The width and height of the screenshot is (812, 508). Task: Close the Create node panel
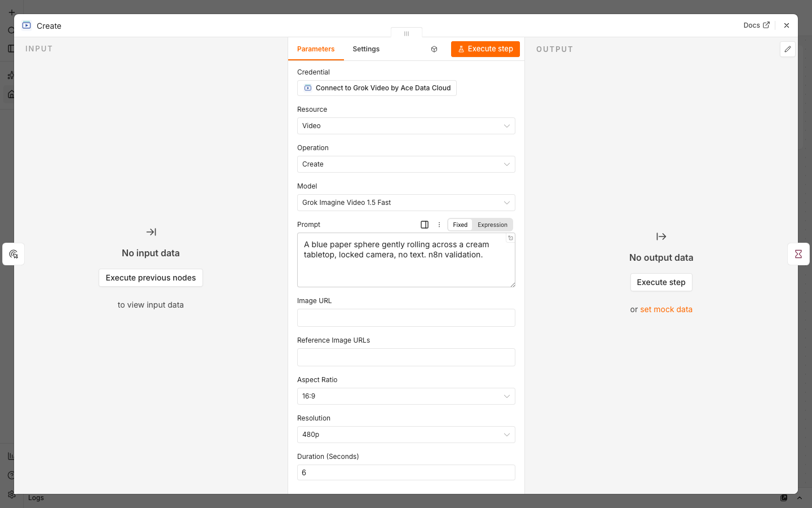click(x=787, y=25)
